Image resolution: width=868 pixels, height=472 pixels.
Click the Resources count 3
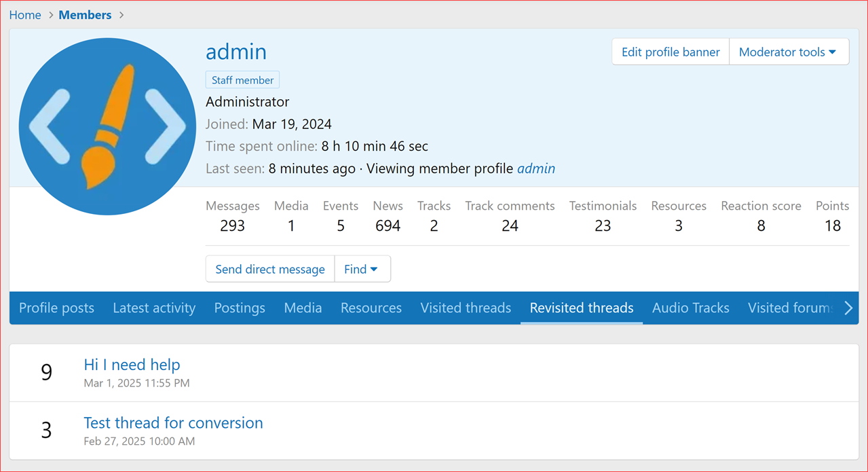[x=679, y=226]
